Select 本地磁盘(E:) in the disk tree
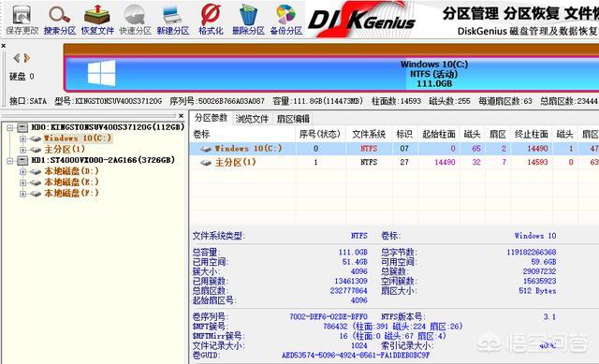 (x=71, y=182)
